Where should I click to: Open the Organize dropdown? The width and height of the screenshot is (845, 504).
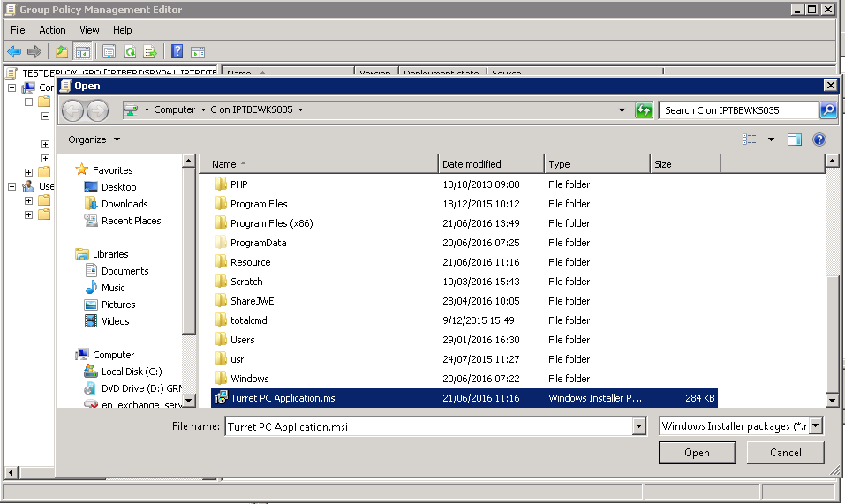tap(94, 139)
